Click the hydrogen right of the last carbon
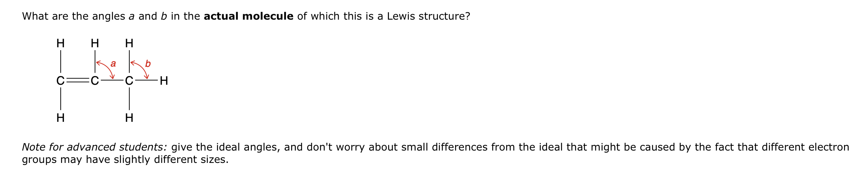Viewport: 868px width, 176px height. (164, 81)
